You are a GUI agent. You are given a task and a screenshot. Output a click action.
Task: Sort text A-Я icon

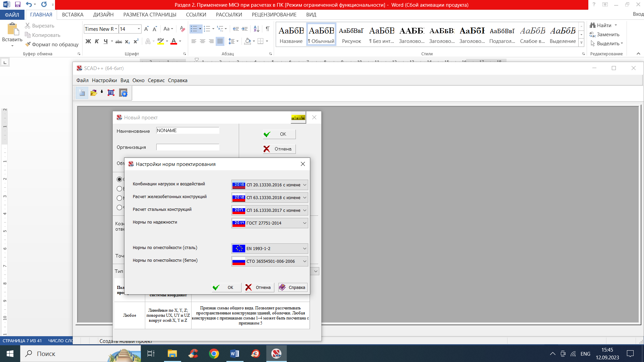257,29
